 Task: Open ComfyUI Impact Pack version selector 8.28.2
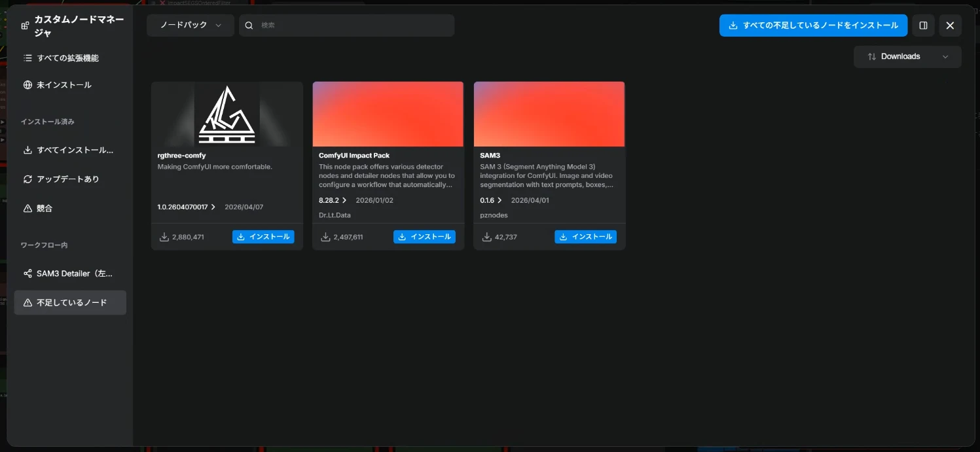pos(333,200)
